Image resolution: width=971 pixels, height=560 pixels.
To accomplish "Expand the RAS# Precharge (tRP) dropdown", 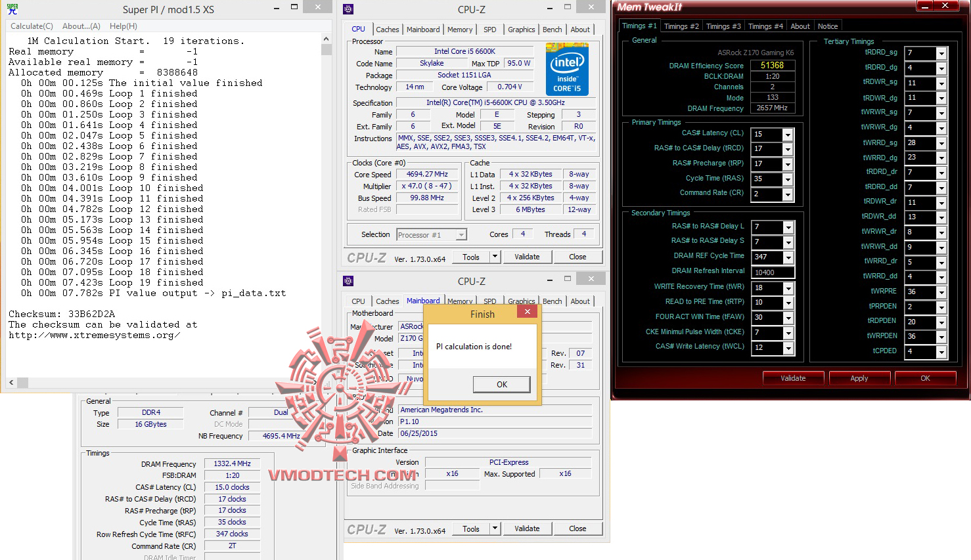I will tap(788, 164).
